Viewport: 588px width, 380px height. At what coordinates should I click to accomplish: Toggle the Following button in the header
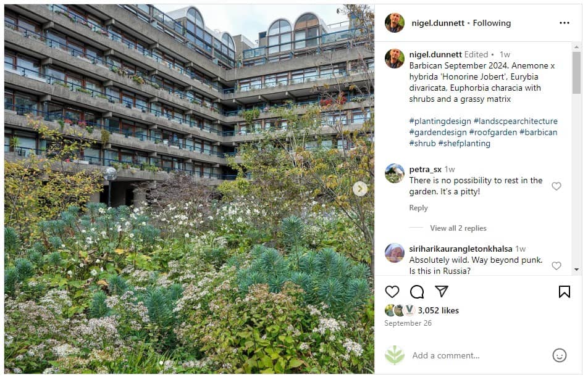pyautogui.click(x=492, y=23)
